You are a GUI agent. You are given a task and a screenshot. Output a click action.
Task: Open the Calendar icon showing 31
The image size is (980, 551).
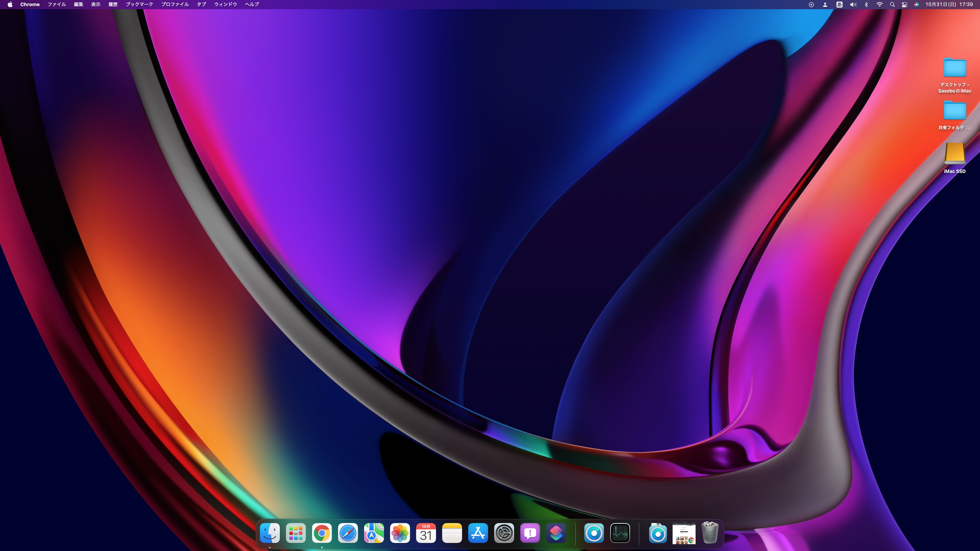[426, 533]
